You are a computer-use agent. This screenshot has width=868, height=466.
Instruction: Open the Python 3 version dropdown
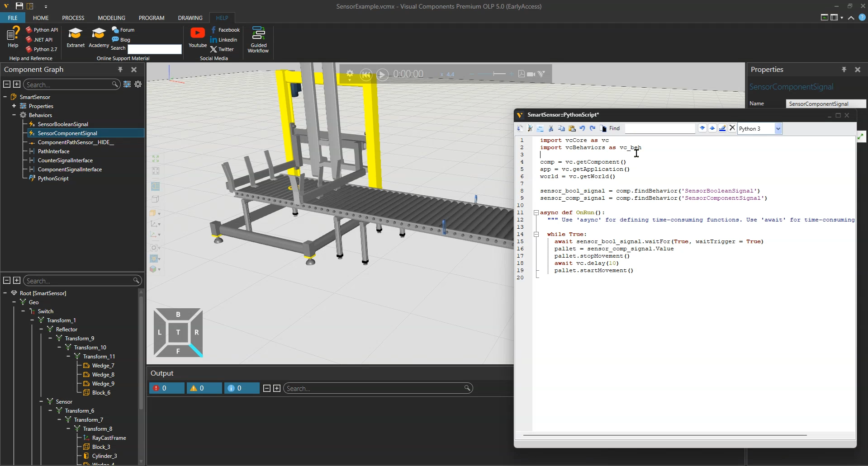[x=778, y=129]
